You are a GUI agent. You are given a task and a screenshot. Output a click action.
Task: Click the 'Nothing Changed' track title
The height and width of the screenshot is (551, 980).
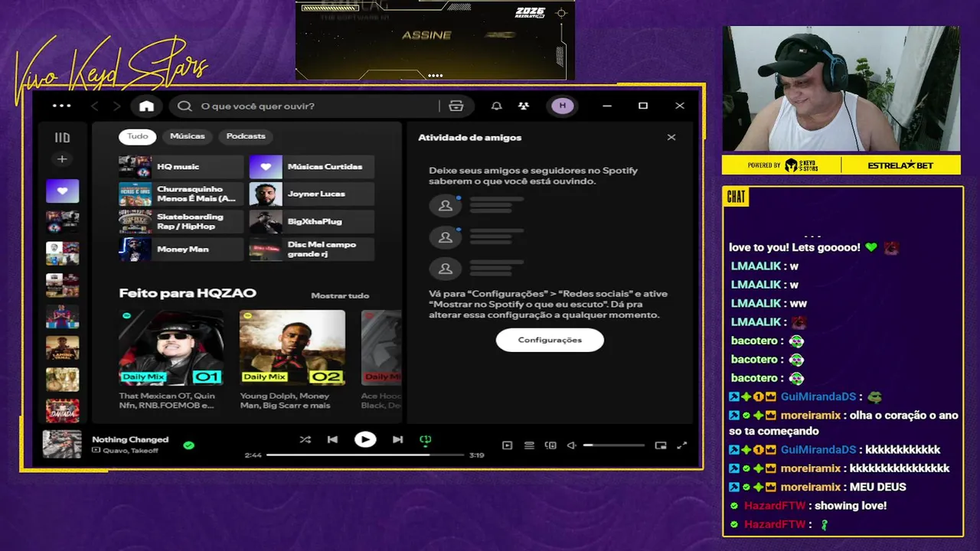130,439
